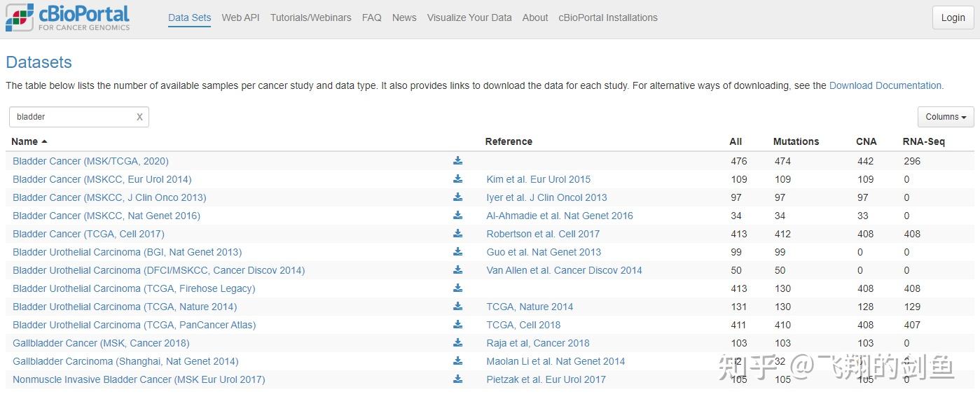Open Bladder Cancer (MSKCC, Eur Urol 2014) study

click(102, 179)
